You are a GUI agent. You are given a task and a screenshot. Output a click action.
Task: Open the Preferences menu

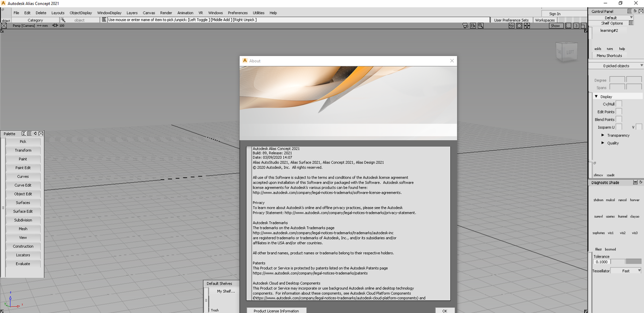click(237, 13)
